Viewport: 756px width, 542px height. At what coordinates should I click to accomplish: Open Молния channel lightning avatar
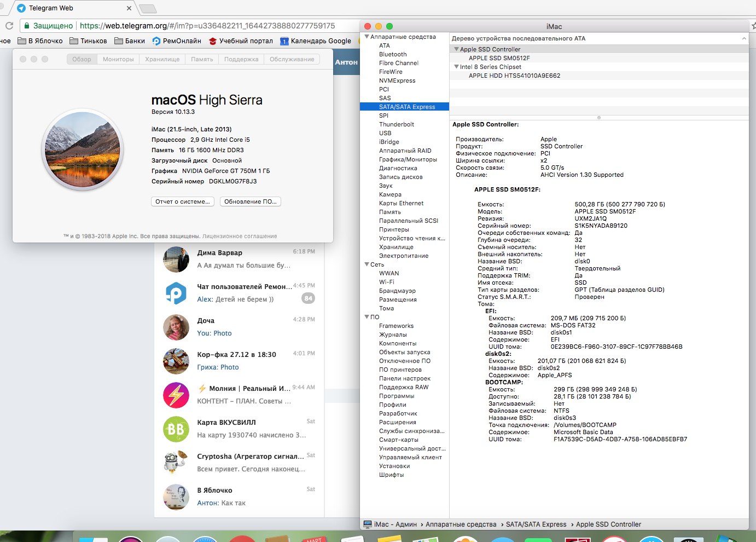176,395
